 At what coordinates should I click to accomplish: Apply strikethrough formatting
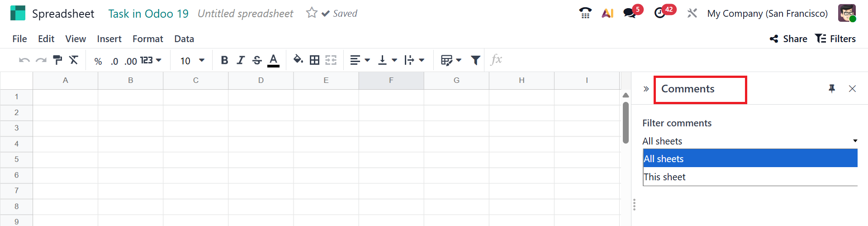(257, 60)
